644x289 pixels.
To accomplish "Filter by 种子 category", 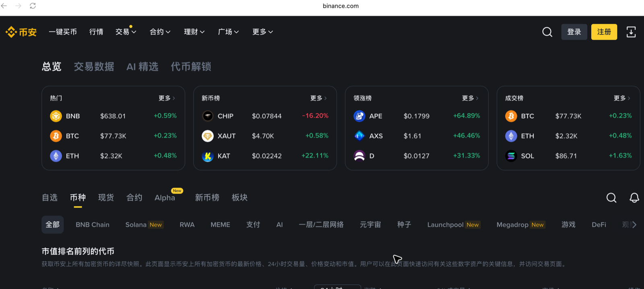I will [404, 225].
